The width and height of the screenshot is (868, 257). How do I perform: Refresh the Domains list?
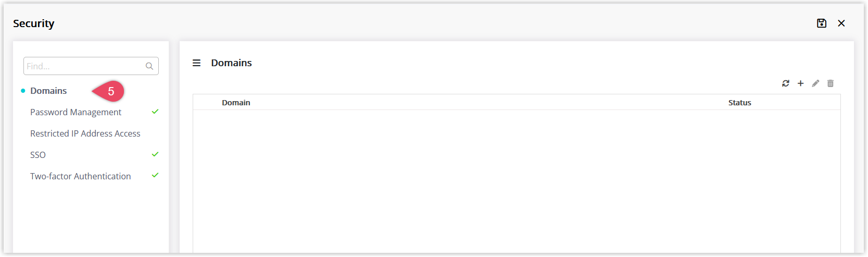[x=786, y=83]
